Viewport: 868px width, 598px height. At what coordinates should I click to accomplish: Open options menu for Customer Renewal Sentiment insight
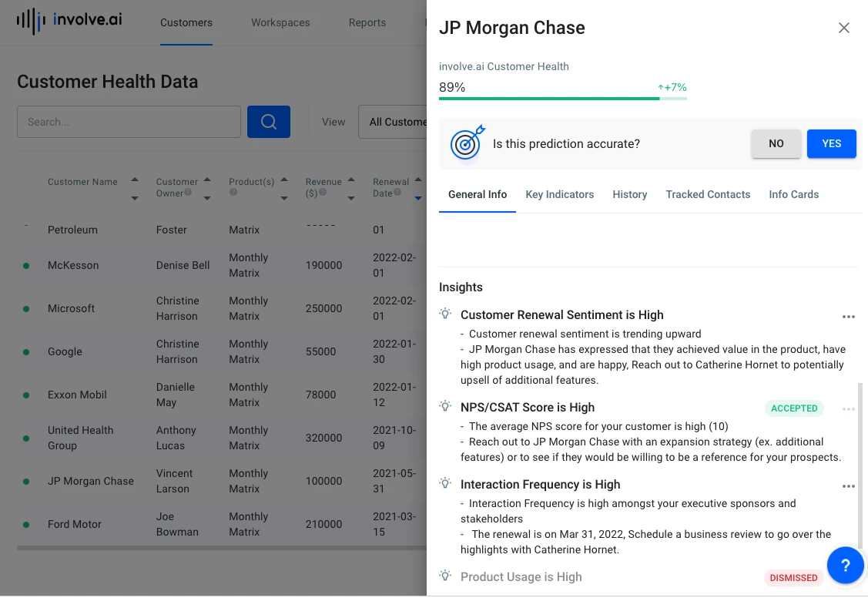click(848, 317)
